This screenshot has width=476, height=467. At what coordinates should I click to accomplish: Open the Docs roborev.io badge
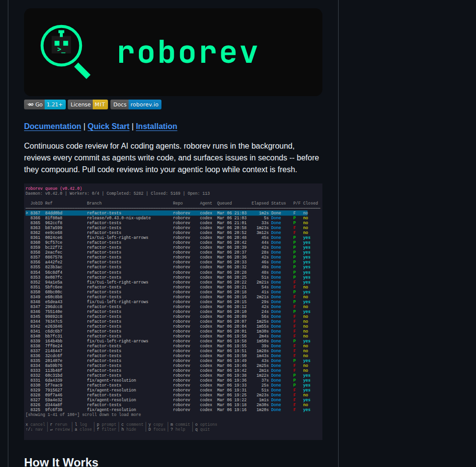pos(136,104)
